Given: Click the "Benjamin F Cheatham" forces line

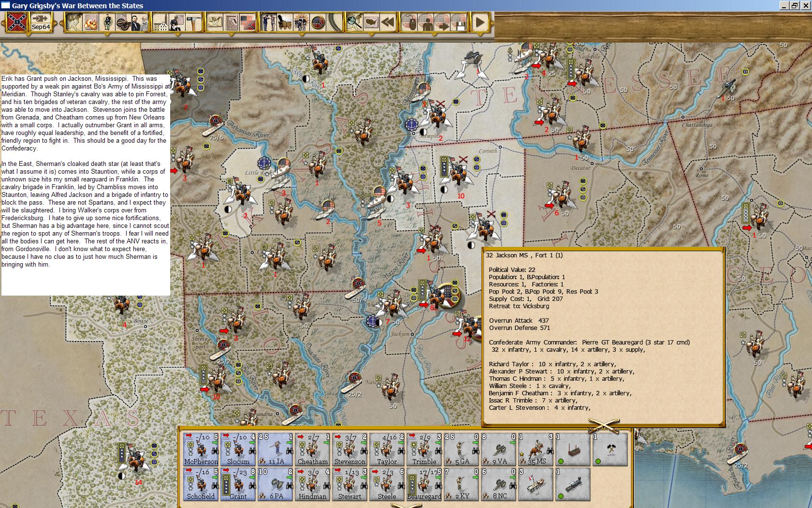Looking at the screenshot, I should [x=560, y=393].
